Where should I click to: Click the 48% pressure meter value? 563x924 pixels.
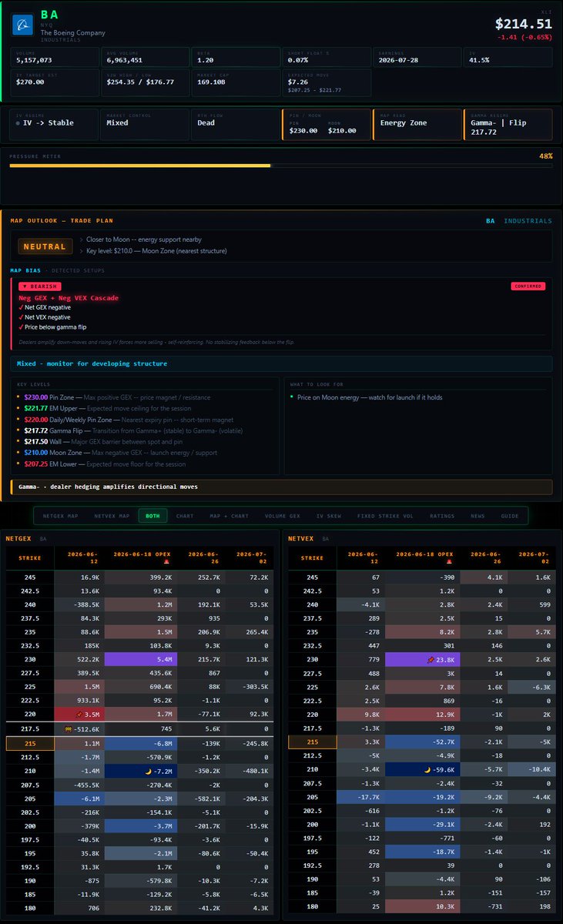tap(545, 156)
